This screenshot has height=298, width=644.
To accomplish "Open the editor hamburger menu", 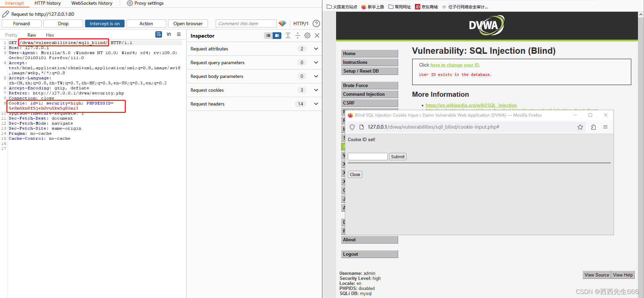I will [x=179, y=34].
